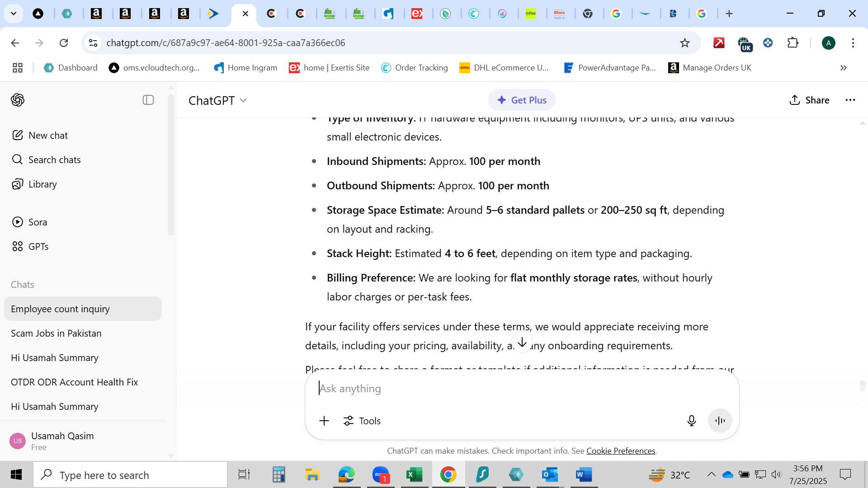868x488 pixels.
Task: Jump to bottom with the down-arrow button
Action: tap(522, 343)
